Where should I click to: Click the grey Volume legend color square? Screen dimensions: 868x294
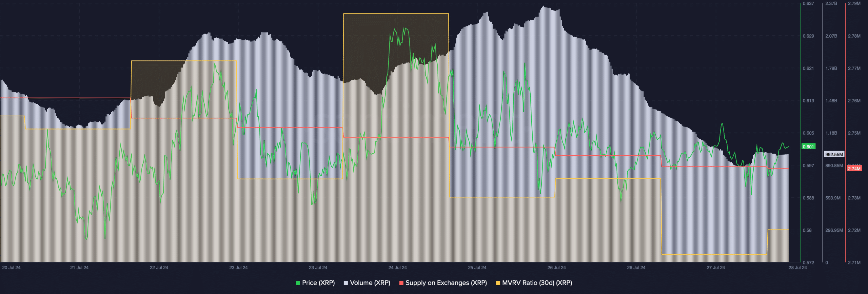(346, 283)
